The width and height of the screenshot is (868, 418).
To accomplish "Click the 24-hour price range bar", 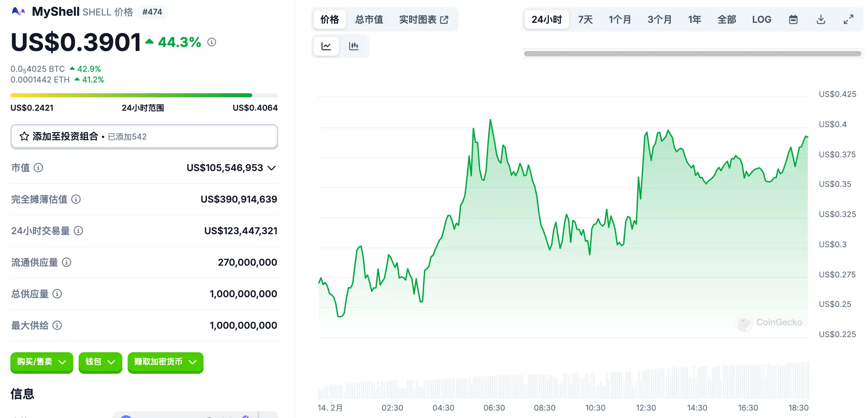I will pyautogui.click(x=144, y=95).
